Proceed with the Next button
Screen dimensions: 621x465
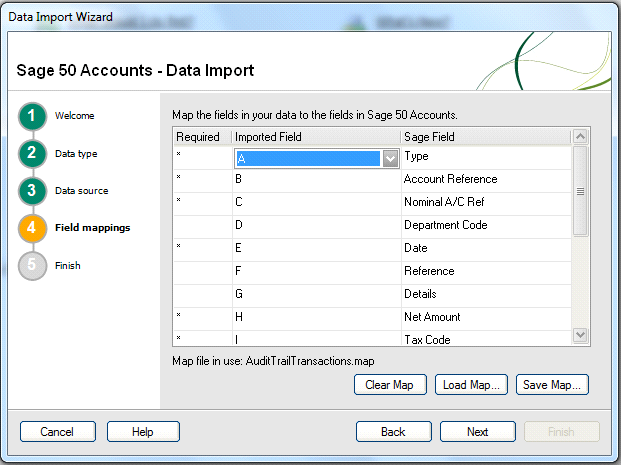(x=478, y=432)
